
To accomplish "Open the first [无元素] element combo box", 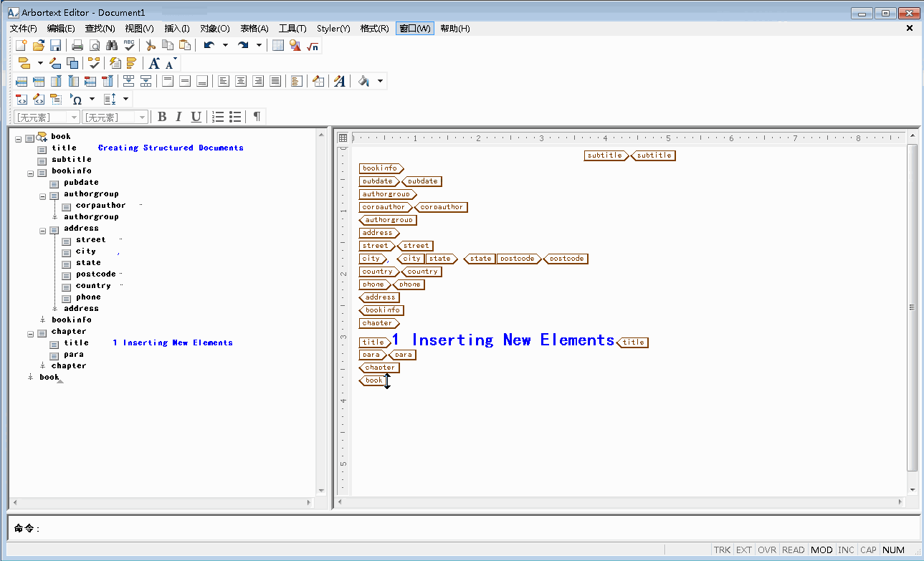I will click(x=47, y=117).
